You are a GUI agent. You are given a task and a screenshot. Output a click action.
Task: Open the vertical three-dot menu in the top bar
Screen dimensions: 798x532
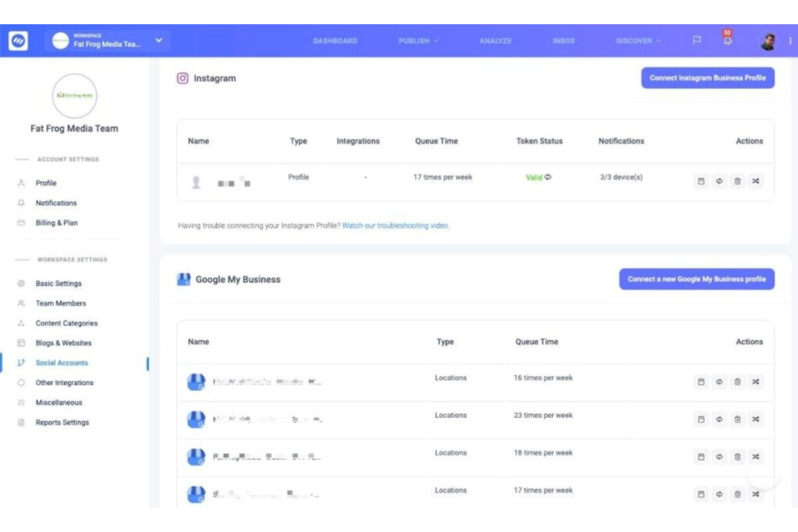[x=790, y=41]
